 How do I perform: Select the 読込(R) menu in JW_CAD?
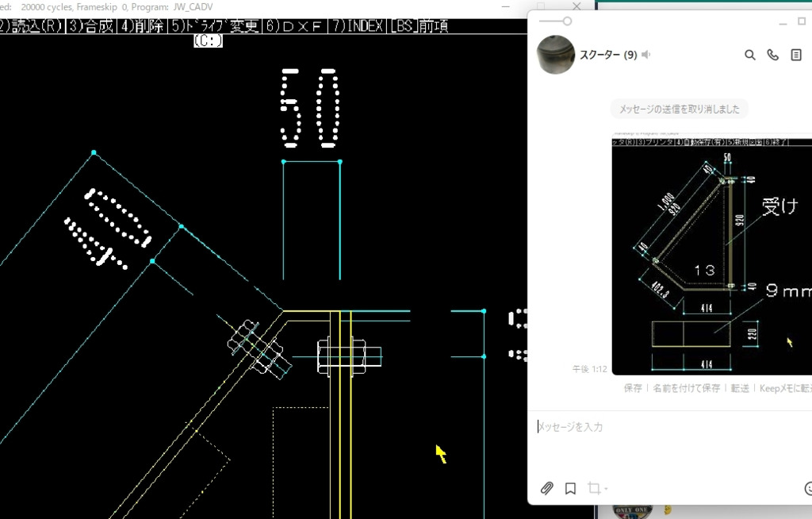pyautogui.click(x=31, y=26)
